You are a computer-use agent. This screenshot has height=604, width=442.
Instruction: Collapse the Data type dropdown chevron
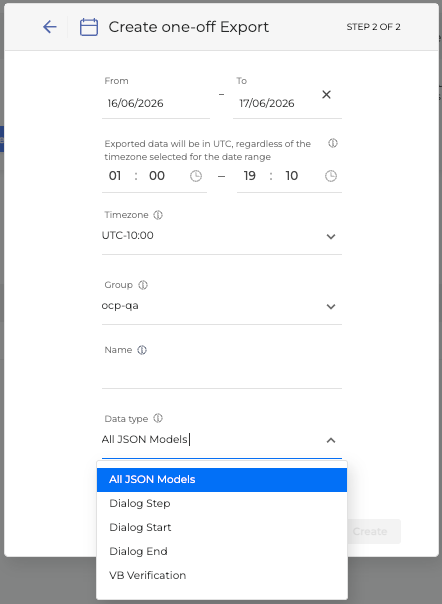331,440
